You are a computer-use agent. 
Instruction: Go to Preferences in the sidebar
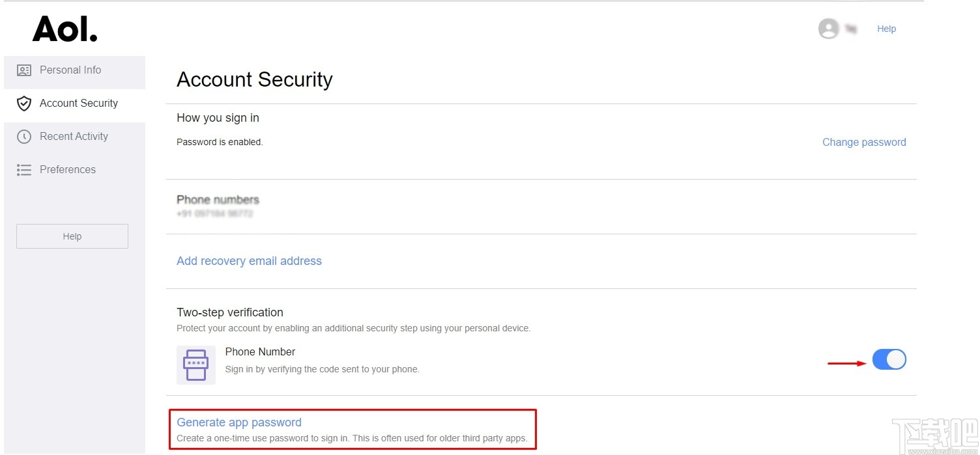click(x=68, y=170)
